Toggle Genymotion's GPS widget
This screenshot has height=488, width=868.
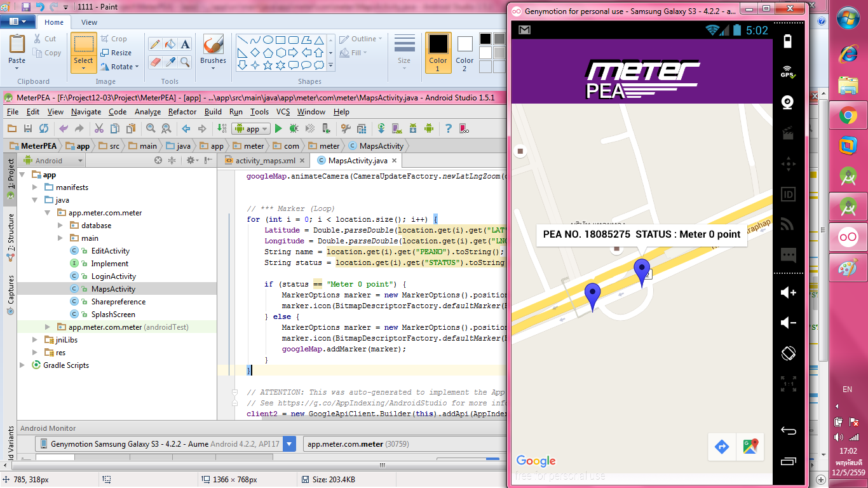pyautogui.click(x=788, y=72)
